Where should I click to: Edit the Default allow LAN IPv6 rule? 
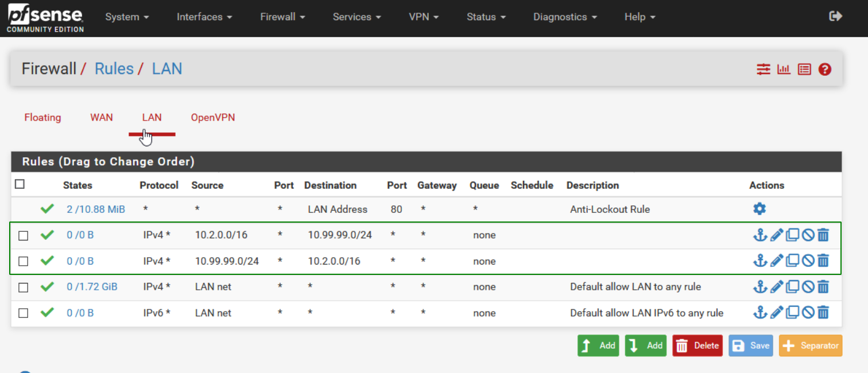click(777, 312)
